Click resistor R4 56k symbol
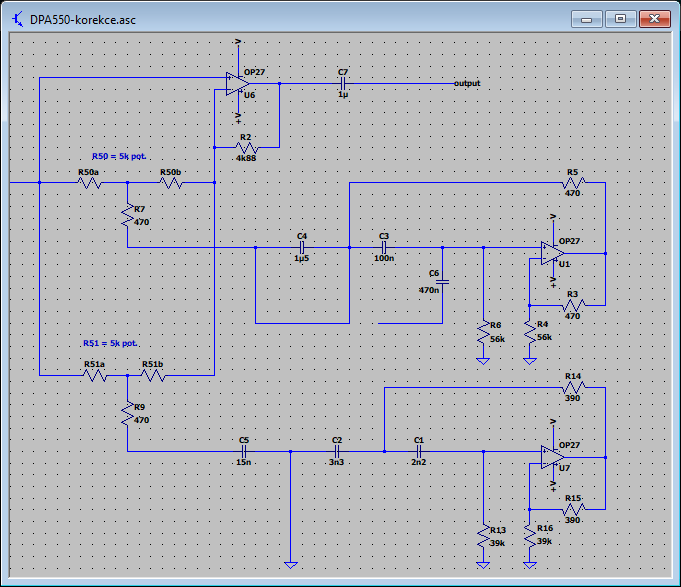The width and height of the screenshot is (681, 587). coord(530,331)
